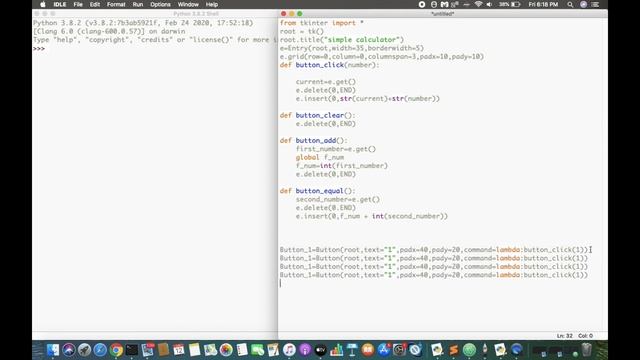640x360 pixels.
Task: Open Books from the dock
Action: tap(368, 350)
